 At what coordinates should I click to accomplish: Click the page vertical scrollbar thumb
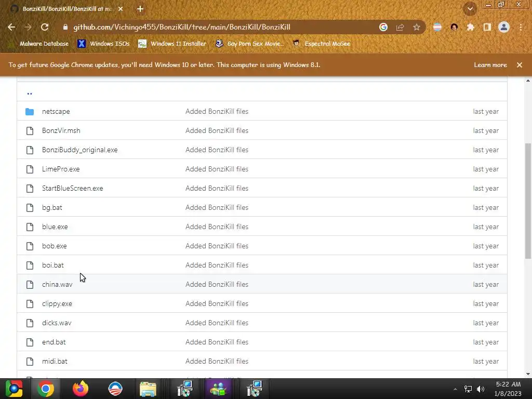[x=528, y=201]
